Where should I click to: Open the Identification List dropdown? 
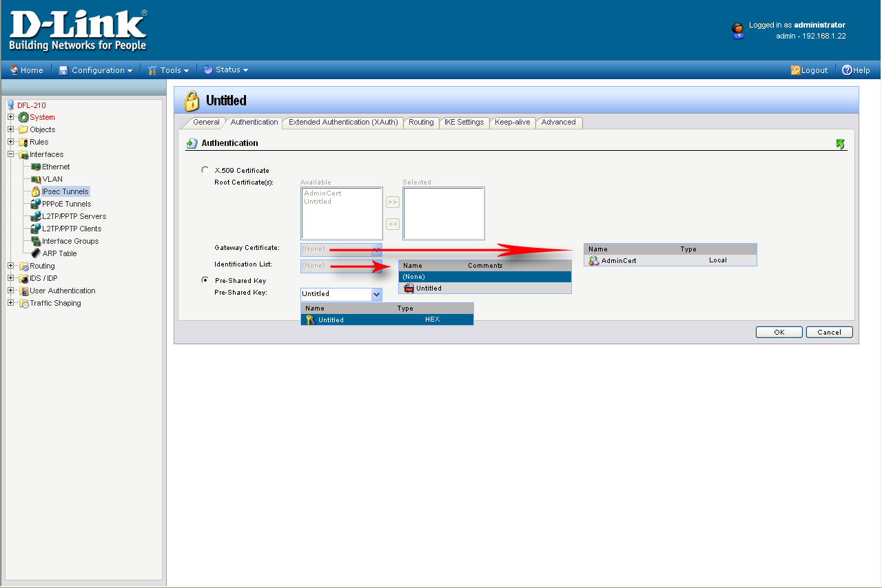point(377,265)
